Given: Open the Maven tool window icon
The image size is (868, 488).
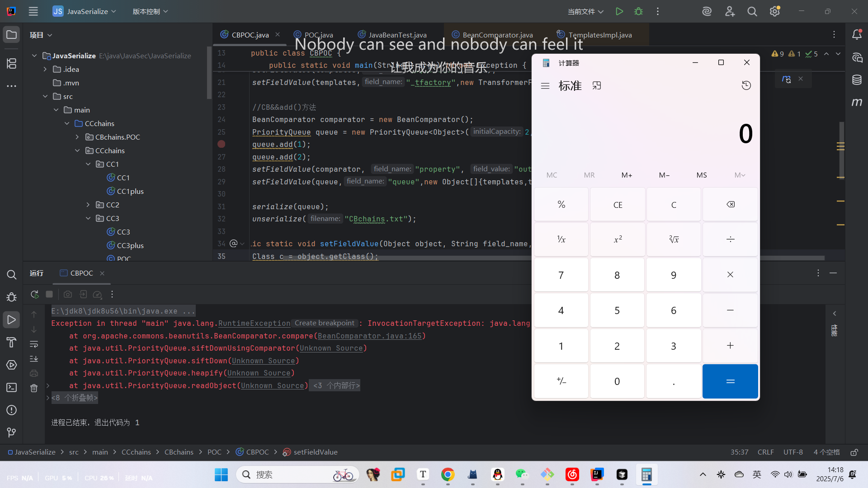Looking at the screenshot, I should 857,103.
